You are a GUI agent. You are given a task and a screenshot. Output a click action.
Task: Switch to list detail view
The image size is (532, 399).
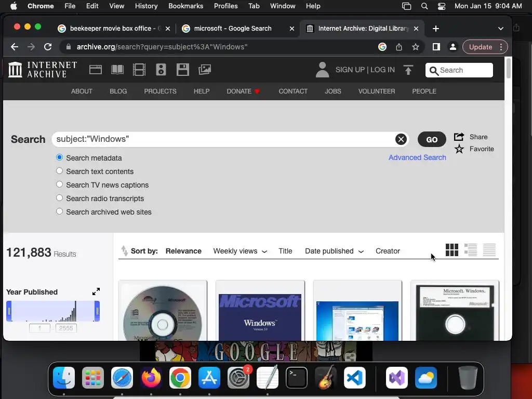coord(471,250)
